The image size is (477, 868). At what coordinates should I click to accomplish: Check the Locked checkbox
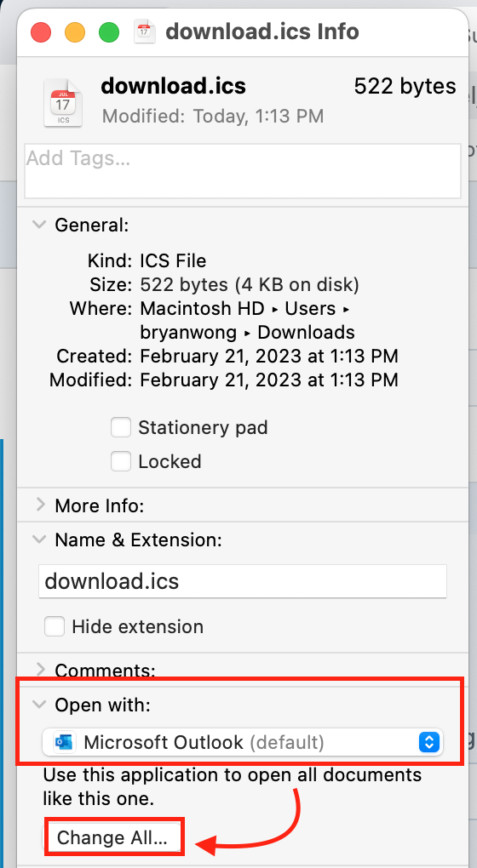121,461
